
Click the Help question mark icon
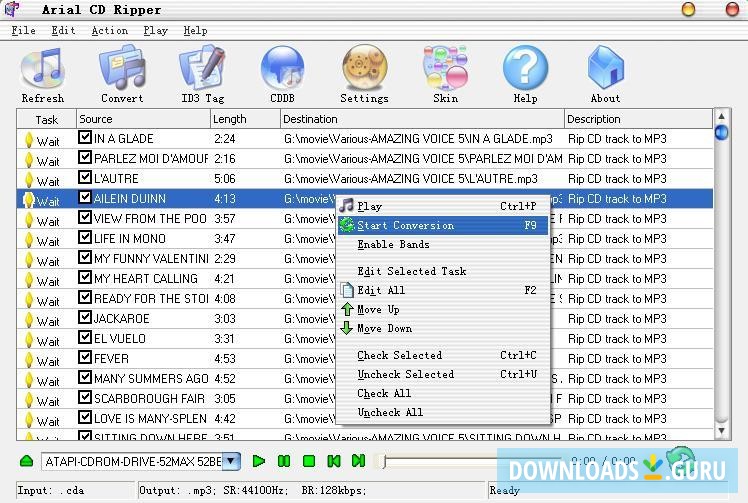(525, 68)
